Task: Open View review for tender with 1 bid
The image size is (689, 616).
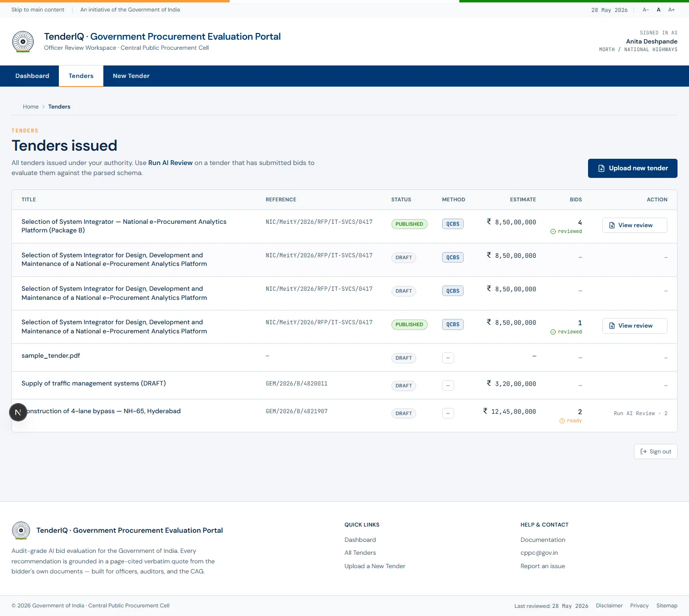Action: [x=634, y=326]
